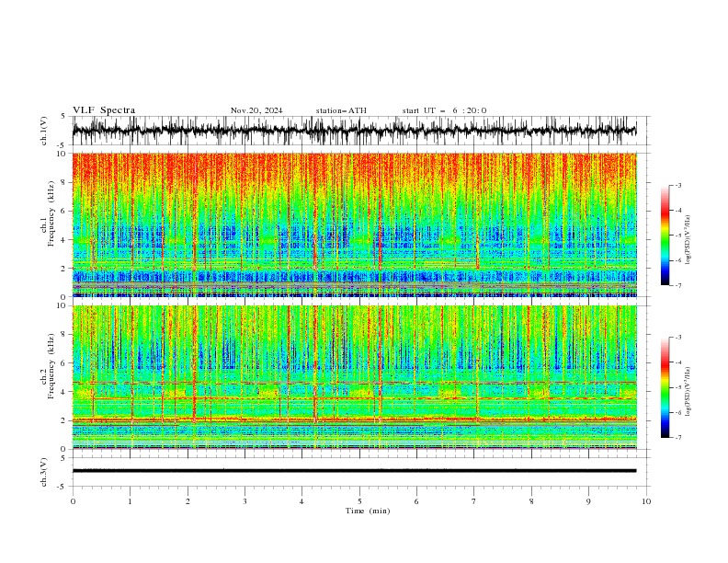Select the log(PSD) label beside ch.2 colorbar
Screen dimensions: 728x563
tap(688, 392)
